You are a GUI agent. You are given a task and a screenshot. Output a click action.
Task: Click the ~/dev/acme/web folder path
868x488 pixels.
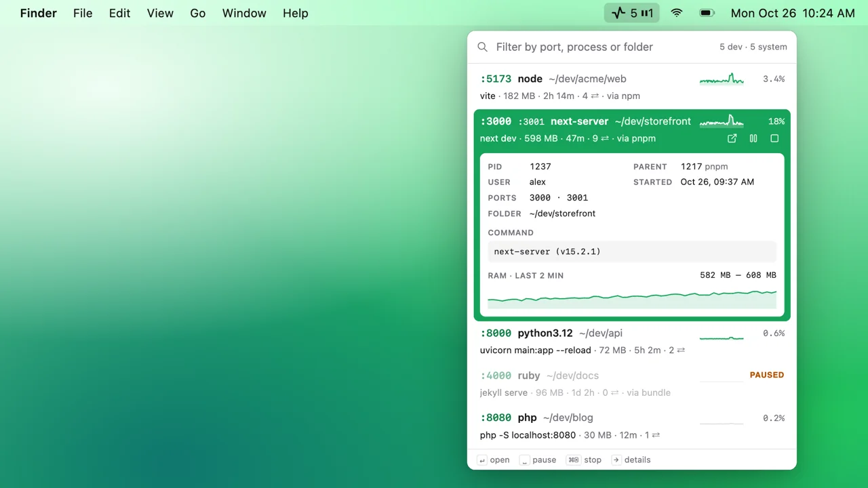587,79
